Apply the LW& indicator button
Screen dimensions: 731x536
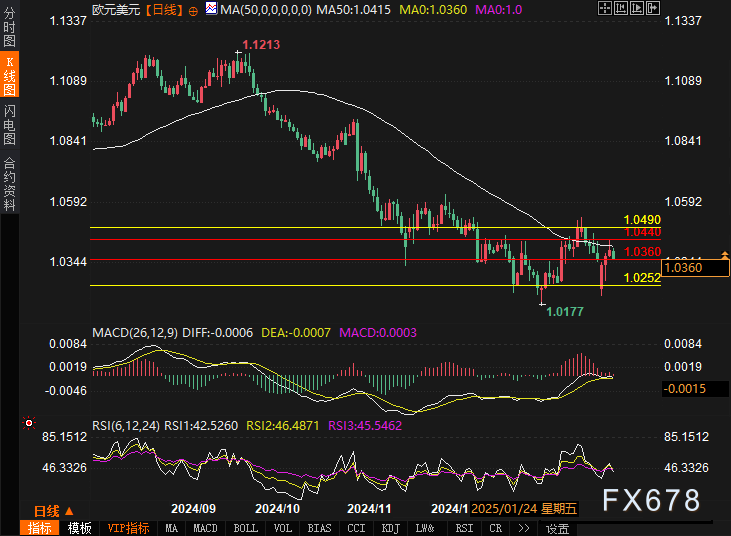pyautogui.click(x=425, y=528)
